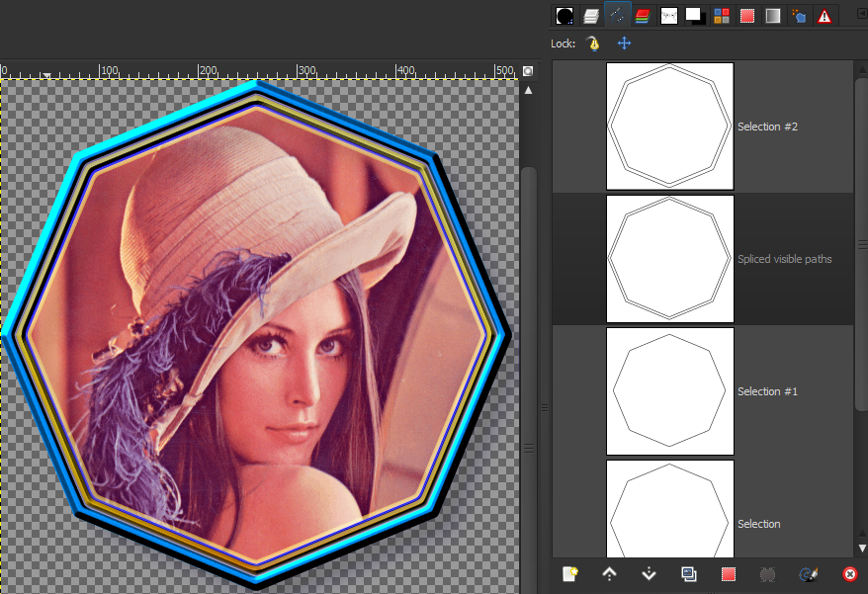Image resolution: width=868 pixels, height=594 pixels.
Task: Click the canvas navigation corner icon
Action: click(x=528, y=71)
